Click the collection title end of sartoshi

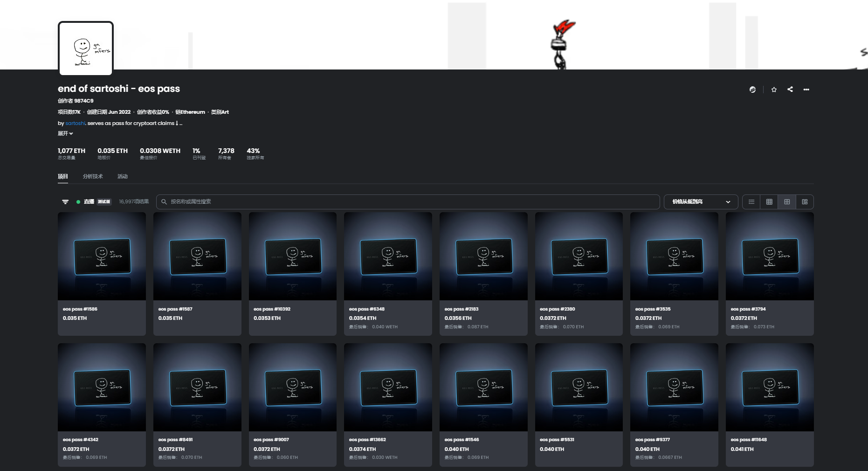119,89
